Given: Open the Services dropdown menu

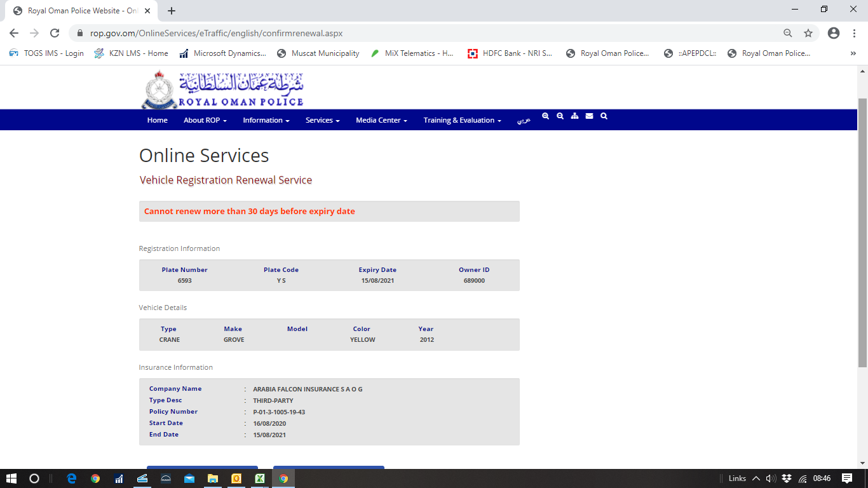Looking at the screenshot, I should point(322,120).
